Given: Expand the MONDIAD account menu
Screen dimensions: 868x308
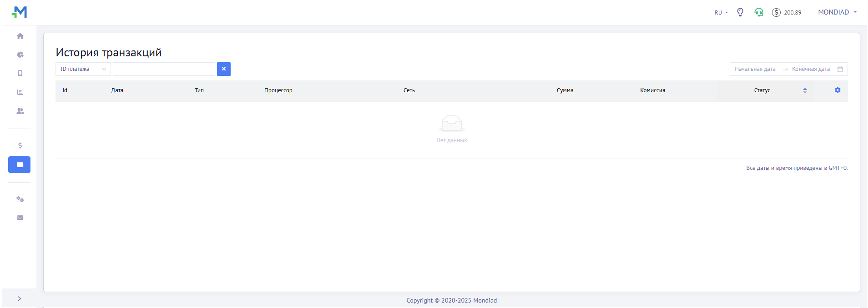Looking at the screenshot, I should tap(837, 12).
